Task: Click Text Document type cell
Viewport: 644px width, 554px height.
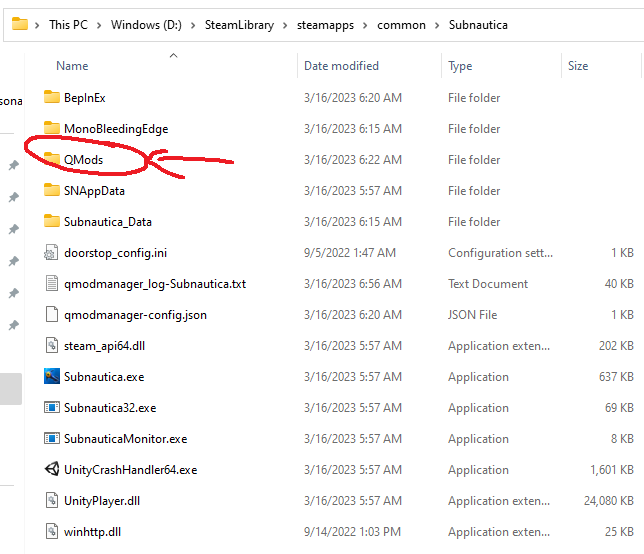Action: pyautogui.click(x=488, y=284)
